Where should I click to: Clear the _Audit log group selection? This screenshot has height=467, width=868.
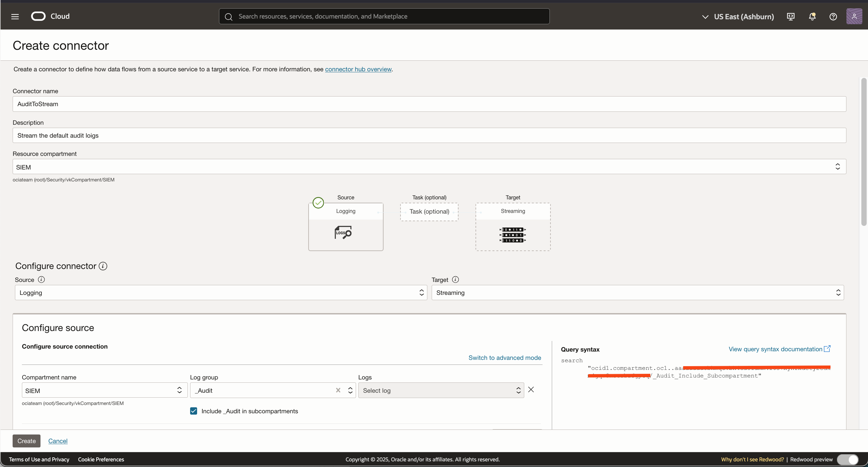[338, 390]
